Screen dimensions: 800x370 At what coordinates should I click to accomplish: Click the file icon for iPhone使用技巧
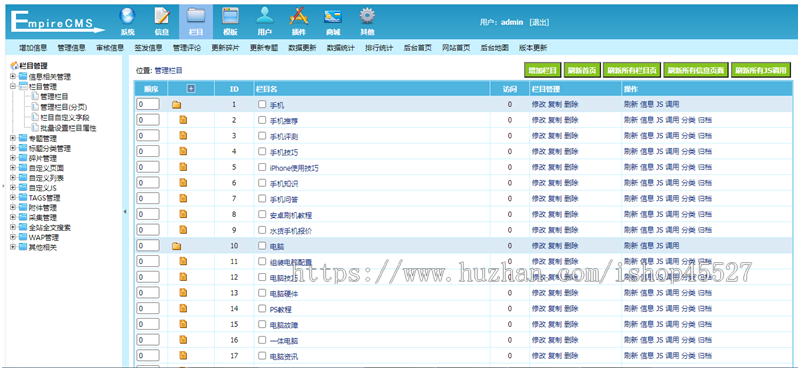pyautogui.click(x=183, y=167)
